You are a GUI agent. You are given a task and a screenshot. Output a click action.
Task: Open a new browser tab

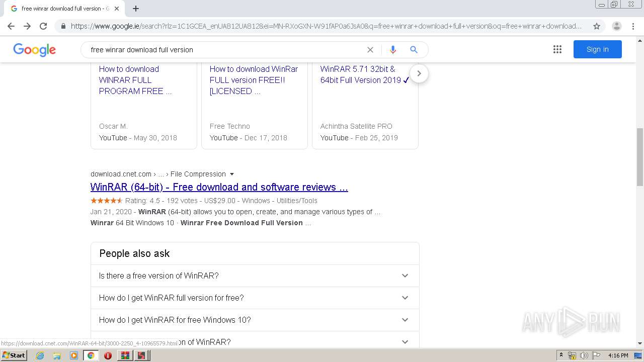pos(136,9)
